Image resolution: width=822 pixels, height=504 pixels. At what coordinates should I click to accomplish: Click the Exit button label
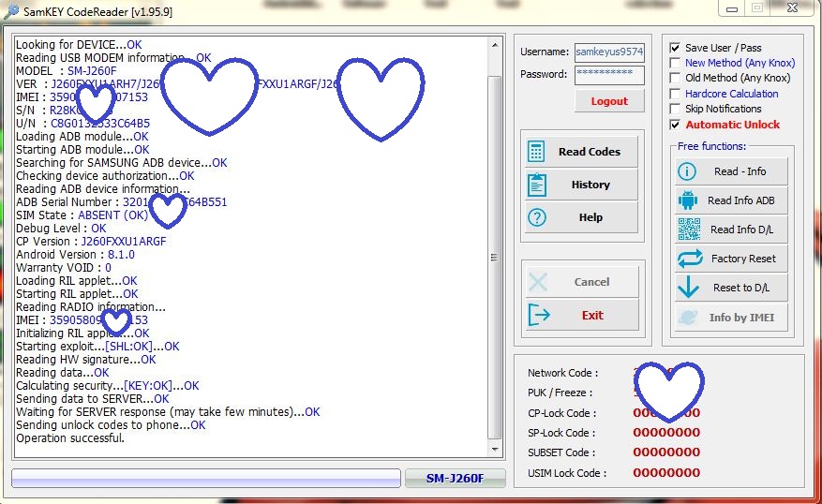(x=592, y=315)
